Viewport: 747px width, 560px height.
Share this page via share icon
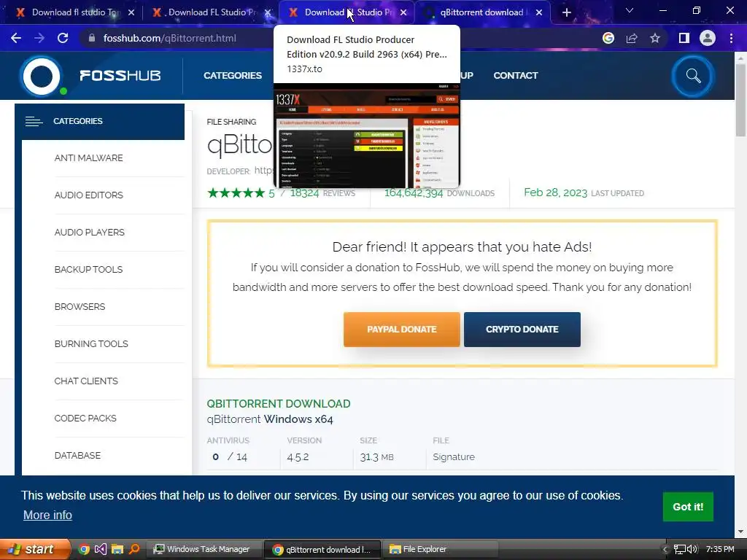632,38
